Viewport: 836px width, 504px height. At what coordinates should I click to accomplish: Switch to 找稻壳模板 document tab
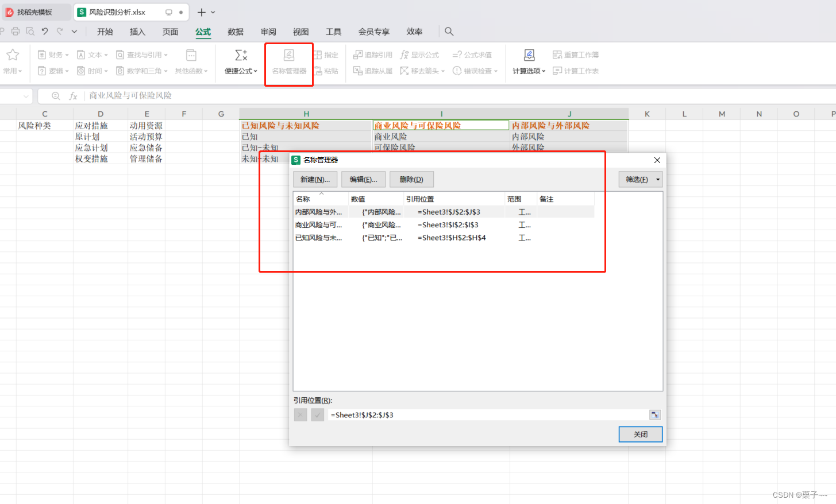click(x=36, y=12)
